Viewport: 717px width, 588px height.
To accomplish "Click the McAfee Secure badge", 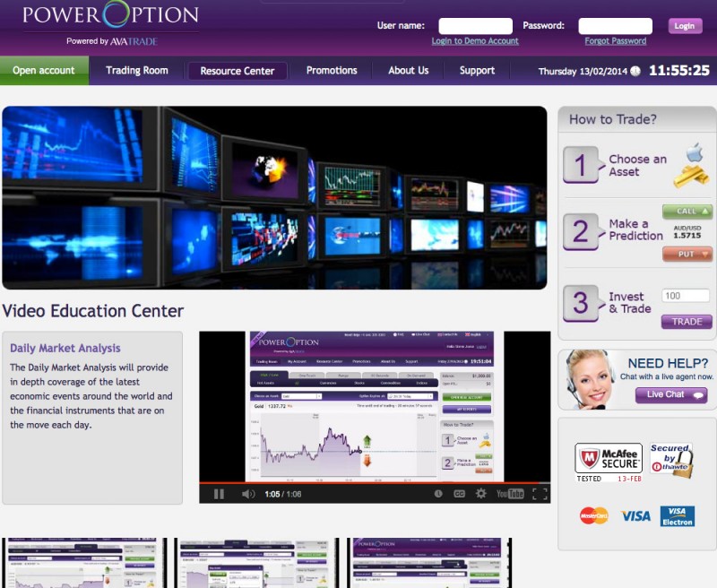I will 609,462.
